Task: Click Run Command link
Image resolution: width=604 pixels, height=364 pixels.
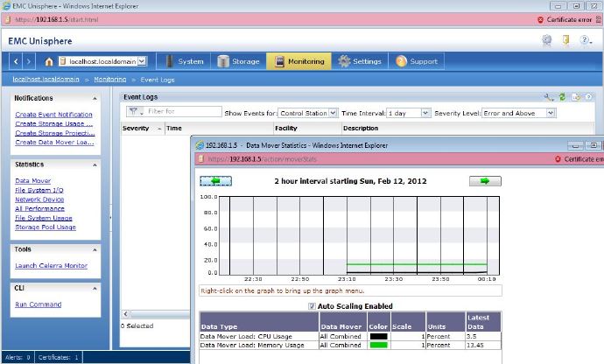Action: point(39,304)
